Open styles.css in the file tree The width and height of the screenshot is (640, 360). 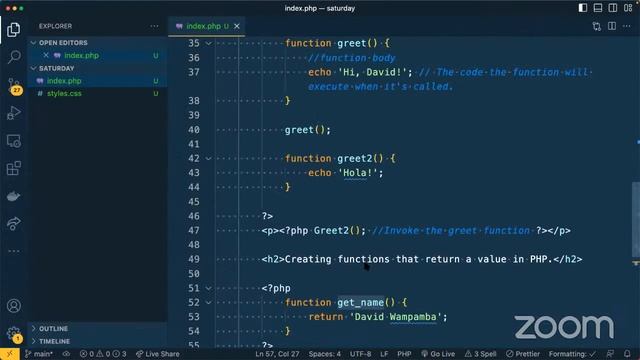pos(98,93)
